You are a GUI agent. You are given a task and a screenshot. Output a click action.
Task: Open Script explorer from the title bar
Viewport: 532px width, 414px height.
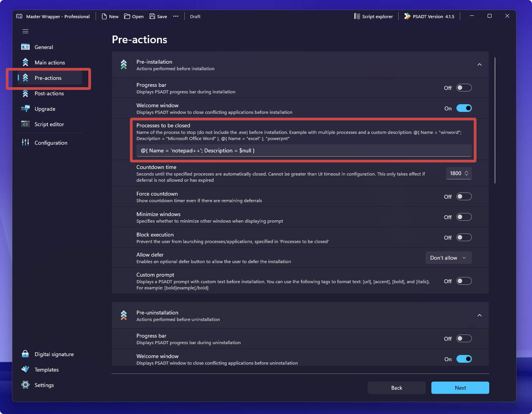click(373, 17)
